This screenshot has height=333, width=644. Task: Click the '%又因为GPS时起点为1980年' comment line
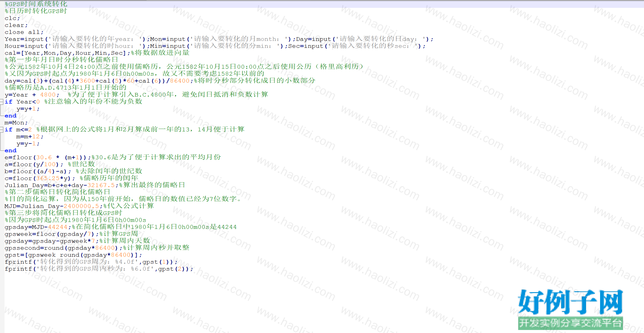point(134,74)
